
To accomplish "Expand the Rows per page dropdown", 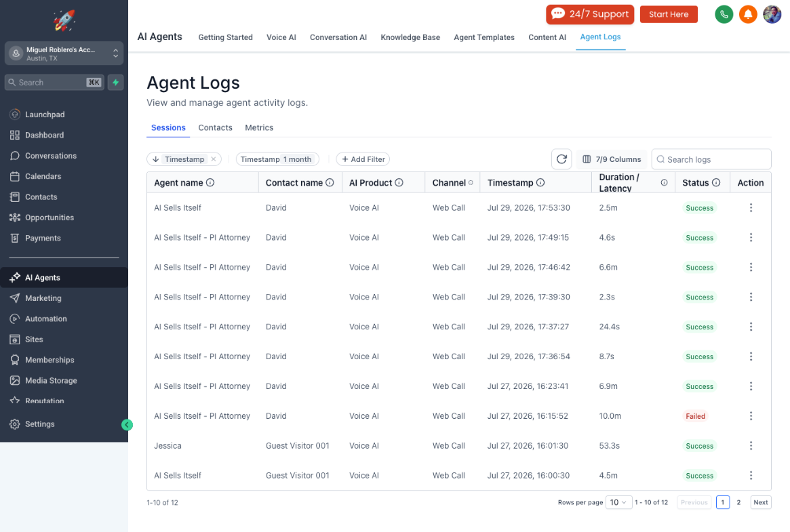I will click(x=618, y=502).
